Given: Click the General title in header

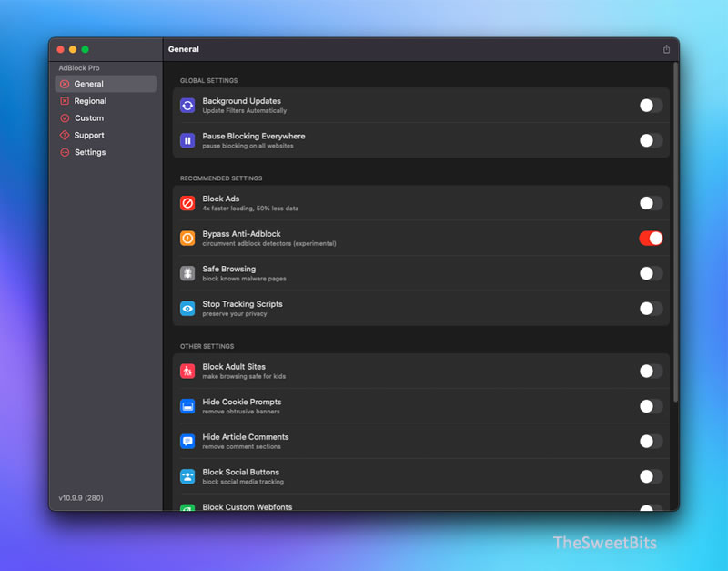Looking at the screenshot, I should (184, 49).
